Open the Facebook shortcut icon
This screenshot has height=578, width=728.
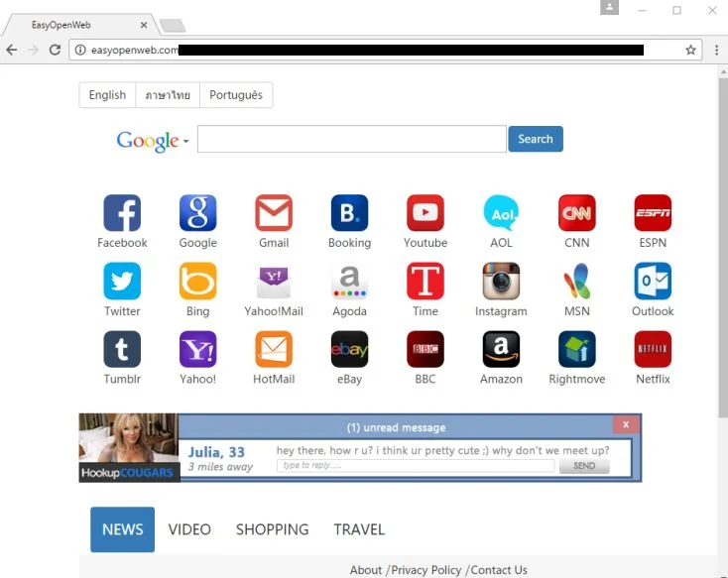click(122, 213)
